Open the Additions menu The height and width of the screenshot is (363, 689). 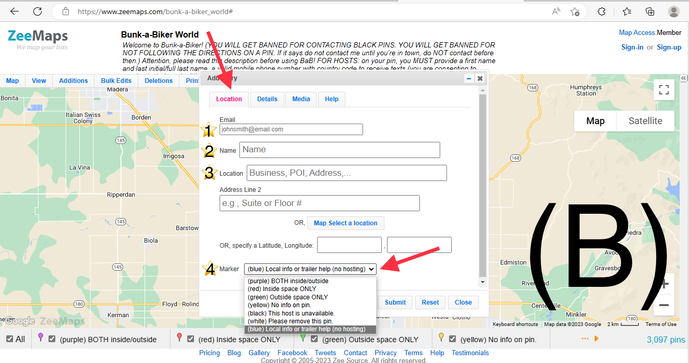[x=73, y=80]
